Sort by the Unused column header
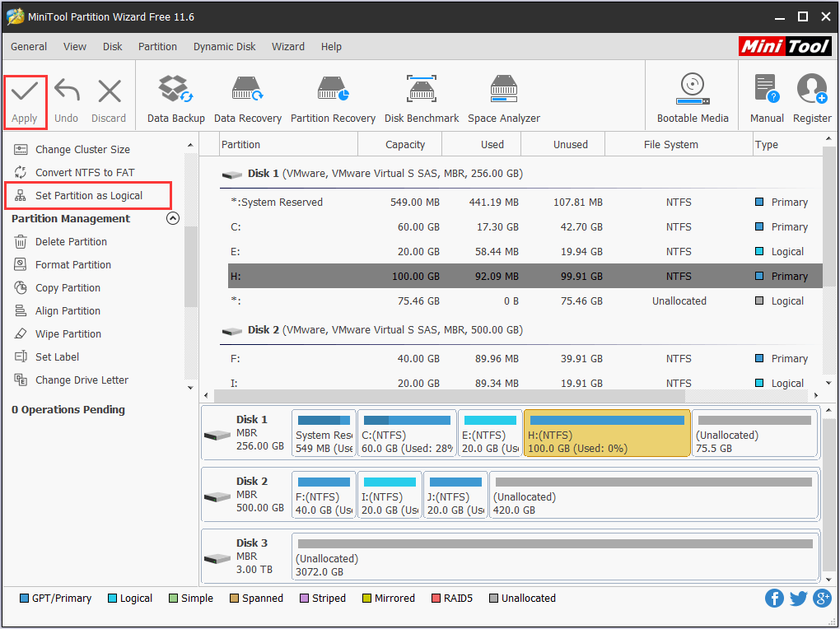Image resolution: width=840 pixels, height=629 pixels. pyautogui.click(x=563, y=145)
